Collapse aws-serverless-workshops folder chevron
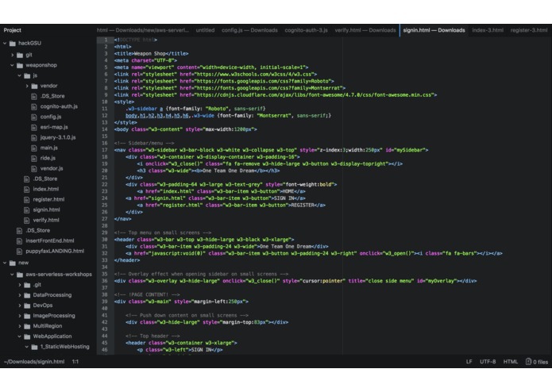 pyautogui.click(x=13, y=275)
